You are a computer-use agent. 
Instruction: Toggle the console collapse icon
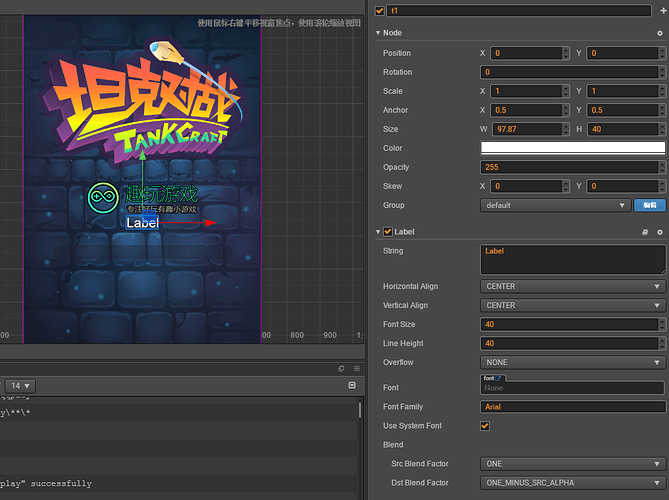pos(352,385)
